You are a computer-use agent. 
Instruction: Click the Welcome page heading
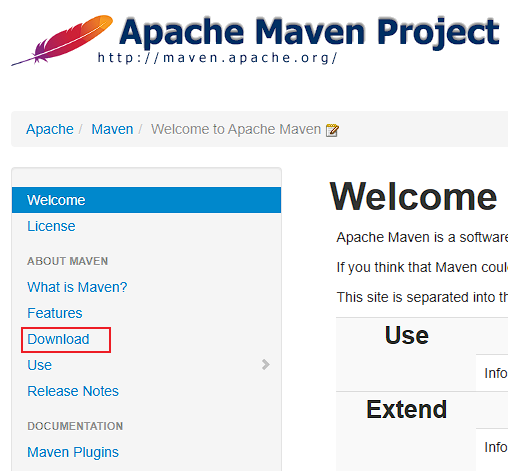(x=413, y=197)
